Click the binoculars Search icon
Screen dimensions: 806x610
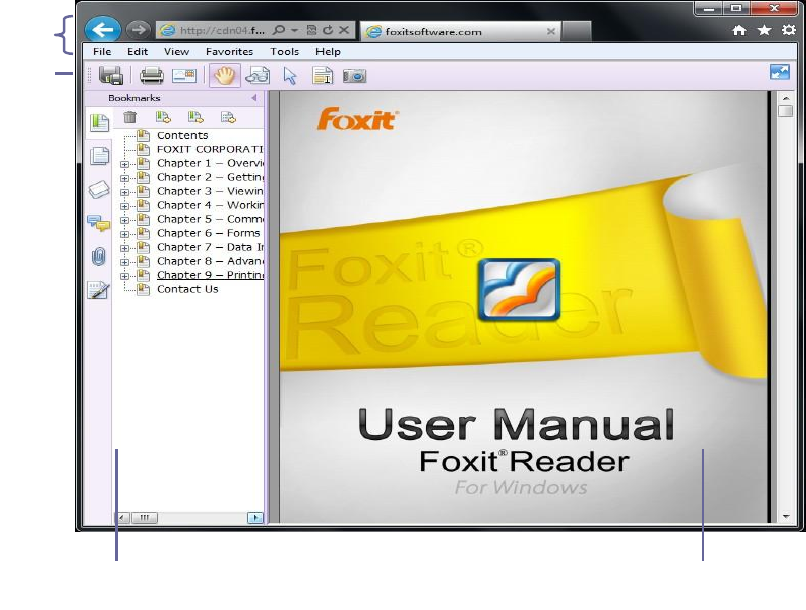[258, 76]
